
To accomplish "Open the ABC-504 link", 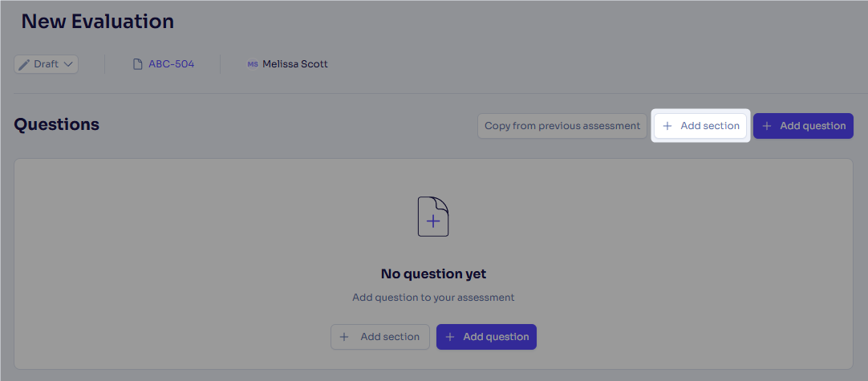I will [171, 64].
